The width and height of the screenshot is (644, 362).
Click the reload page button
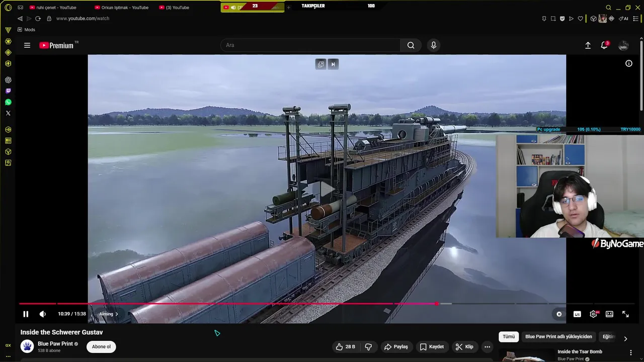coord(38,19)
